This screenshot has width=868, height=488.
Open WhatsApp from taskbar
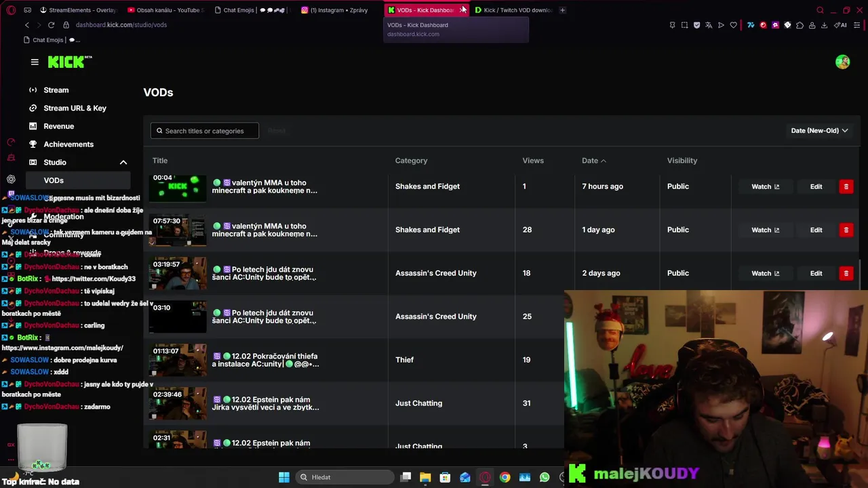[x=545, y=477]
